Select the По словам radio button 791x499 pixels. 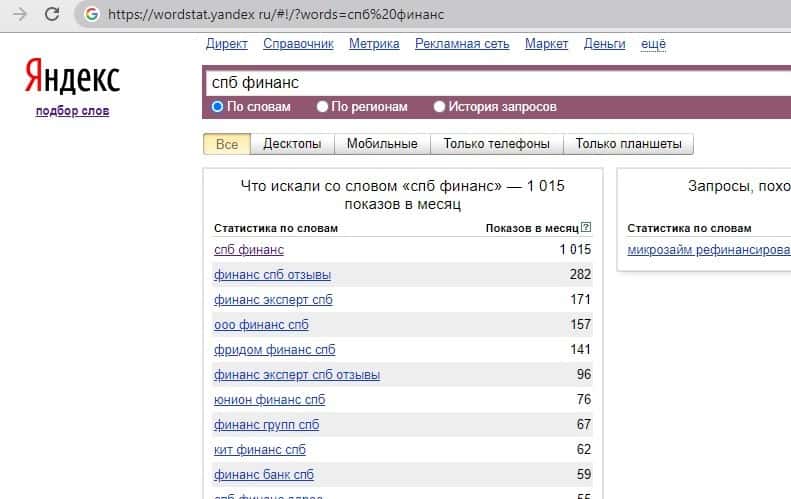point(217,106)
